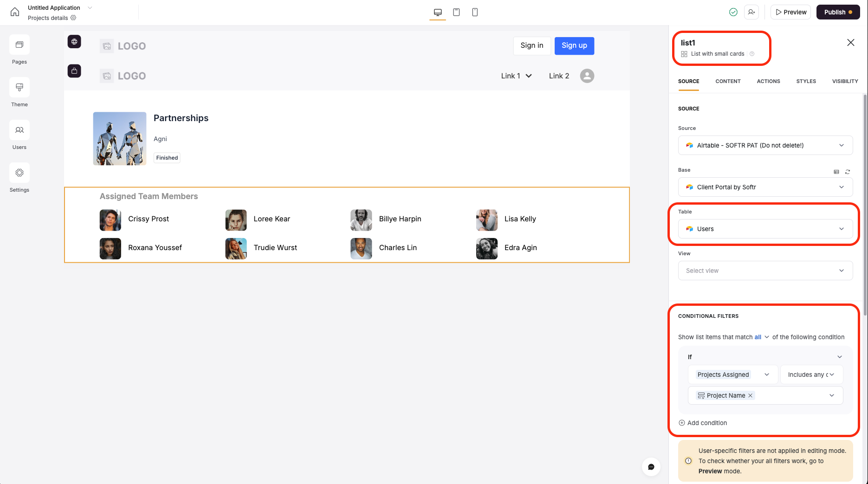Click the Link 2 nav link
Viewport: 868px width, 484px height.
click(559, 76)
